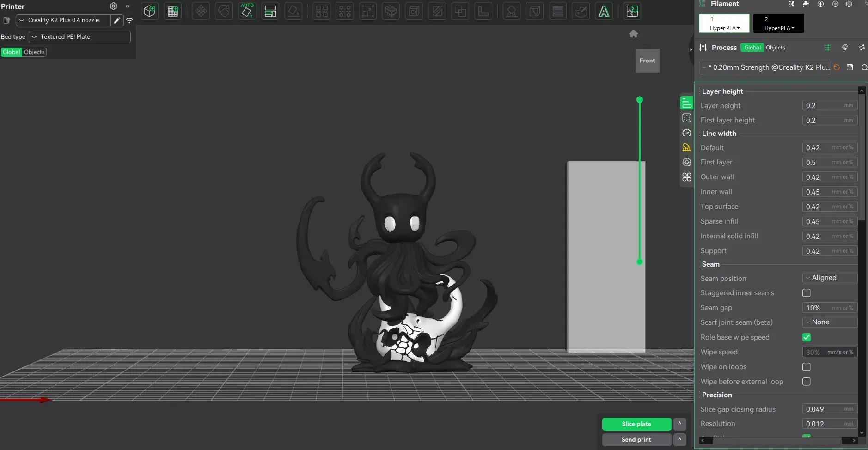Screen dimensions: 868x450
Task: Click the Slice plate button
Action: (636, 424)
